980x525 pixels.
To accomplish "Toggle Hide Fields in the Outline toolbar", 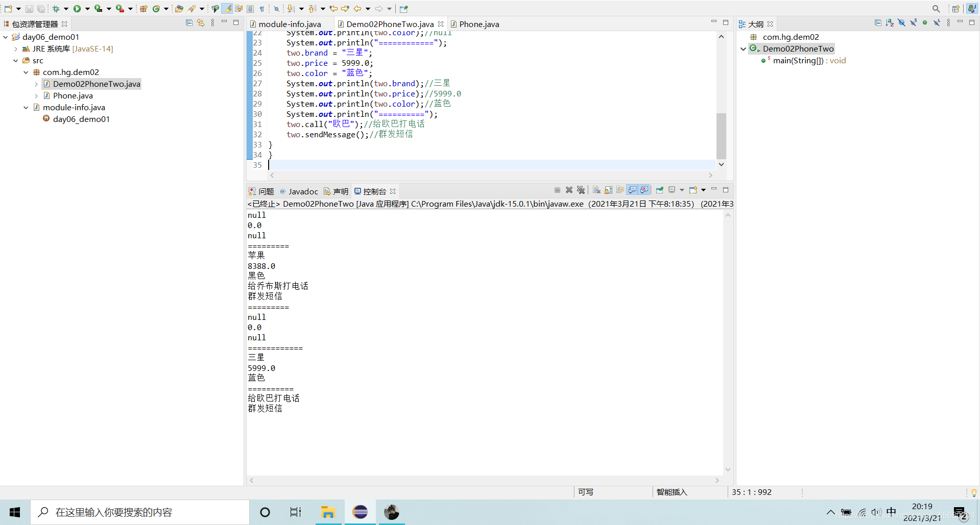I will tap(901, 23).
